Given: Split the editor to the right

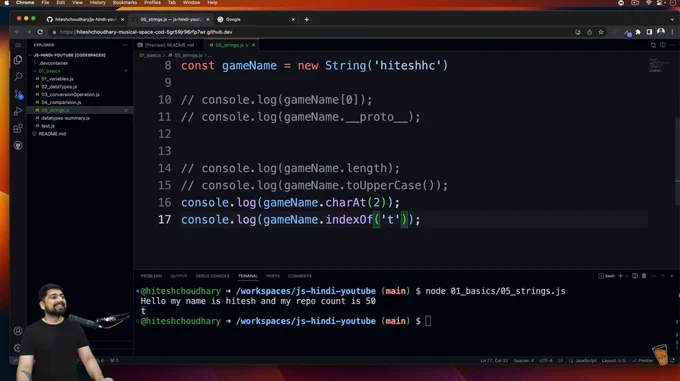Looking at the screenshot, I should (x=663, y=45).
